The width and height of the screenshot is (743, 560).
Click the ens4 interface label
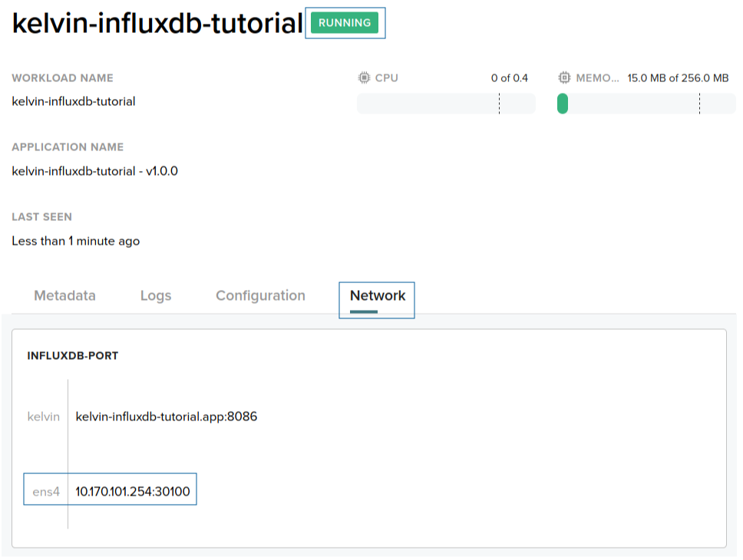(46, 492)
